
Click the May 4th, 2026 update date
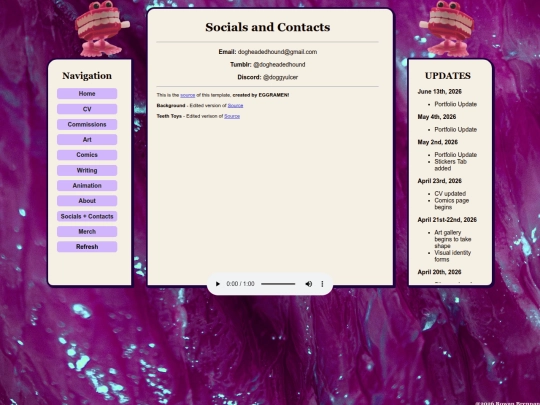[437, 117]
